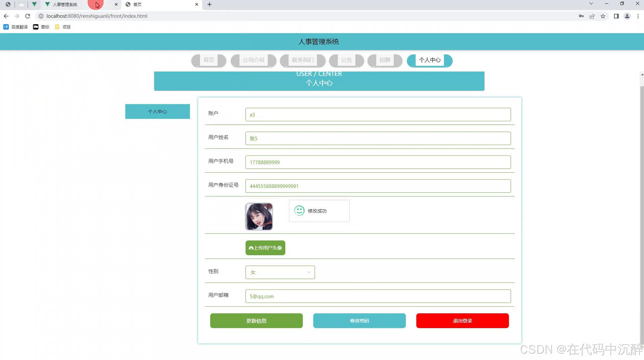The width and height of the screenshot is (644, 360).
Task: Open the browser tab search dropdown
Action: tap(591, 3)
